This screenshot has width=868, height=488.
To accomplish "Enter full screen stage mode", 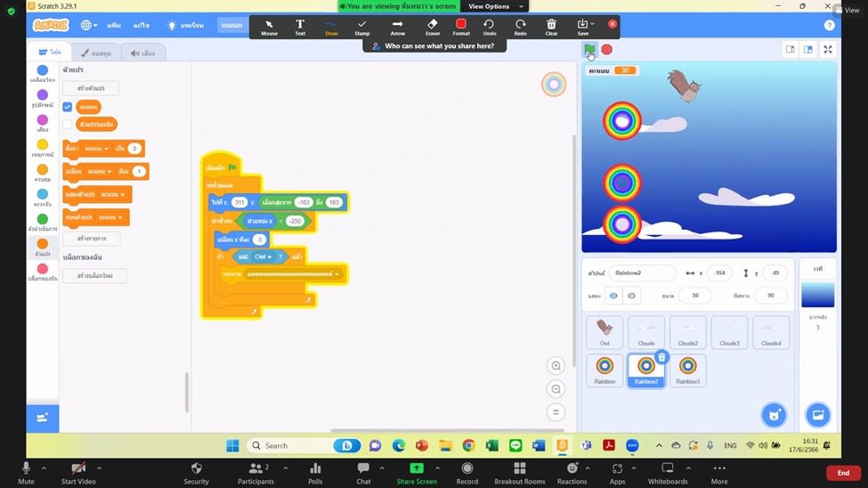I will [828, 49].
